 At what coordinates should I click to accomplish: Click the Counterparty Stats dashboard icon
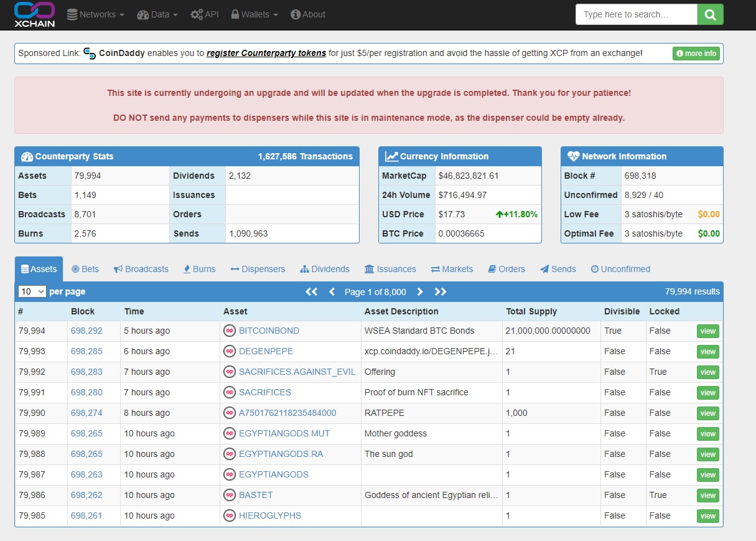tap(27, 156)
